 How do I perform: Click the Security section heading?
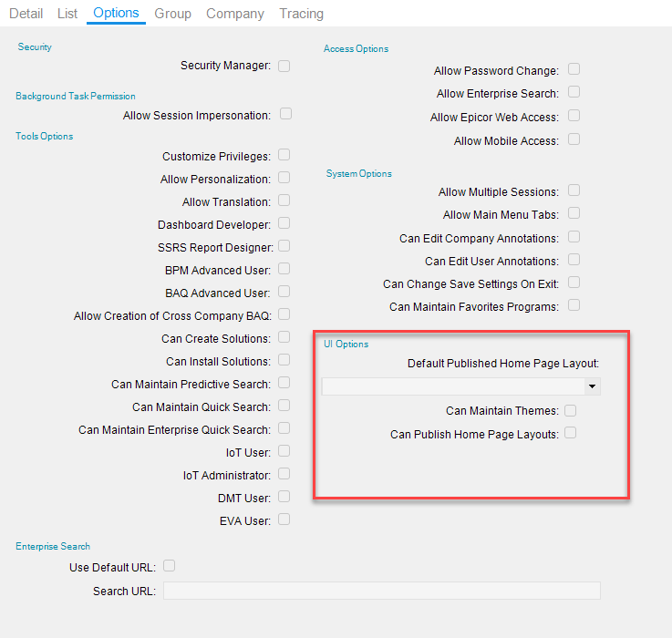(35, 47)
